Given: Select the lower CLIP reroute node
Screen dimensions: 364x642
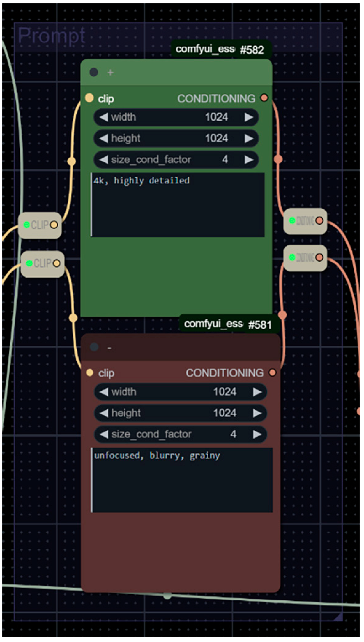Looking at the screenshot, I should click(x=42, y=263).
